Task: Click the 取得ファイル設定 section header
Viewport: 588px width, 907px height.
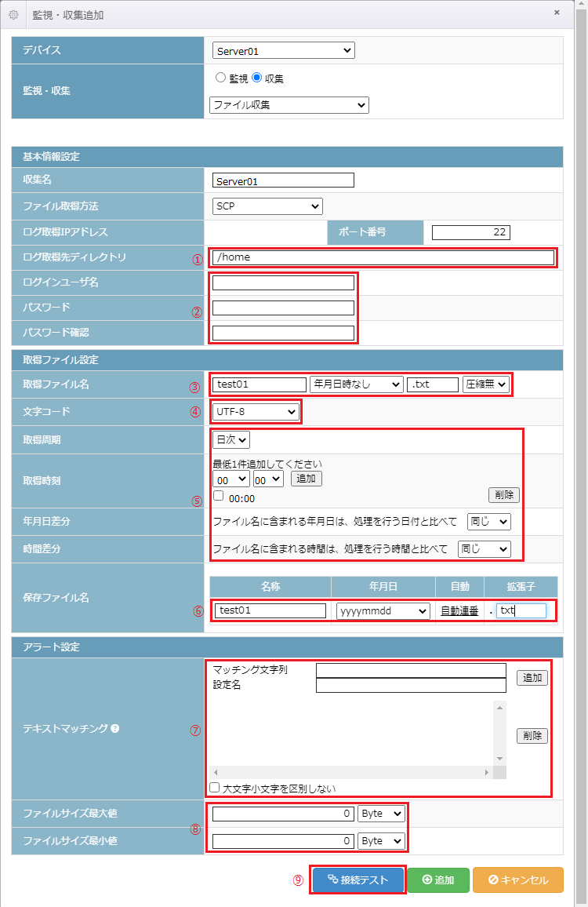Action: tap(288, 360)
